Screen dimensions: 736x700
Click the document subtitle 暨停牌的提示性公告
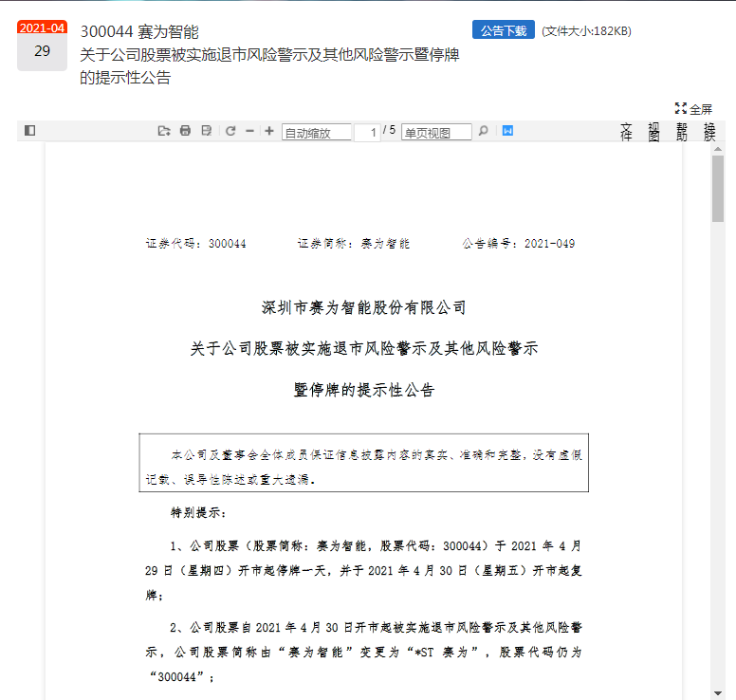click(364, 390)
